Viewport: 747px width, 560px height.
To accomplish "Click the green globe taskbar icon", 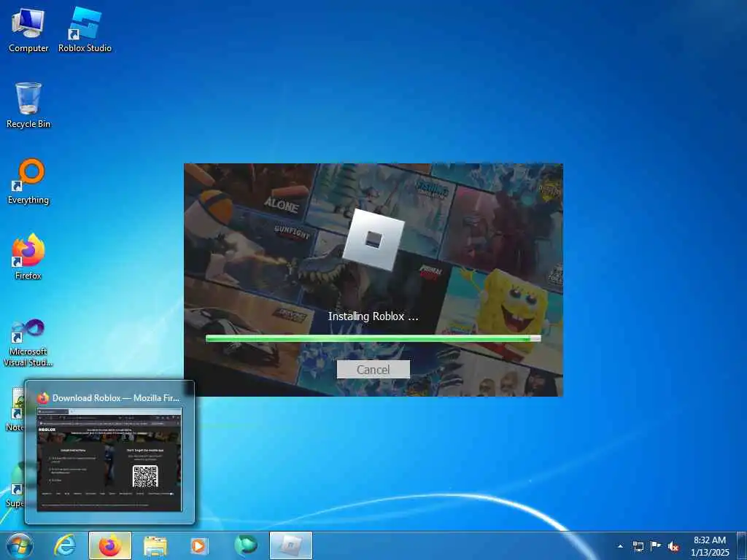I will point(245,545).
